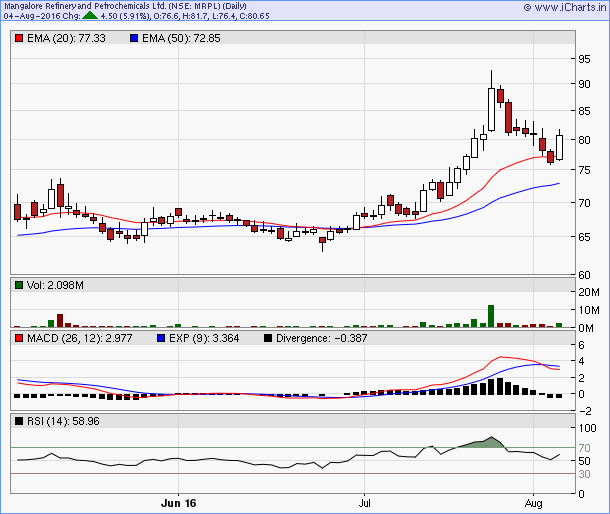
Task: Click the 50 RSI axis label
Action: tap(584, 461)
